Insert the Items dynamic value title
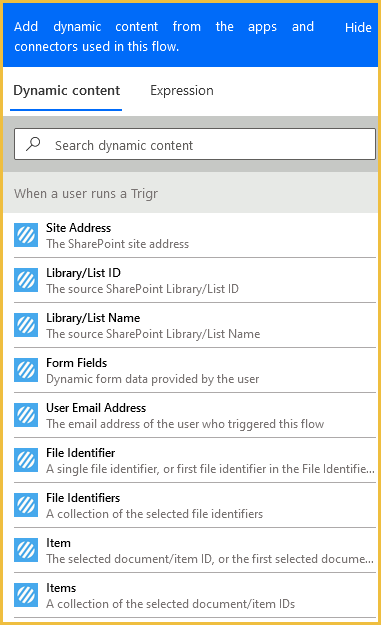 point(61,588)
